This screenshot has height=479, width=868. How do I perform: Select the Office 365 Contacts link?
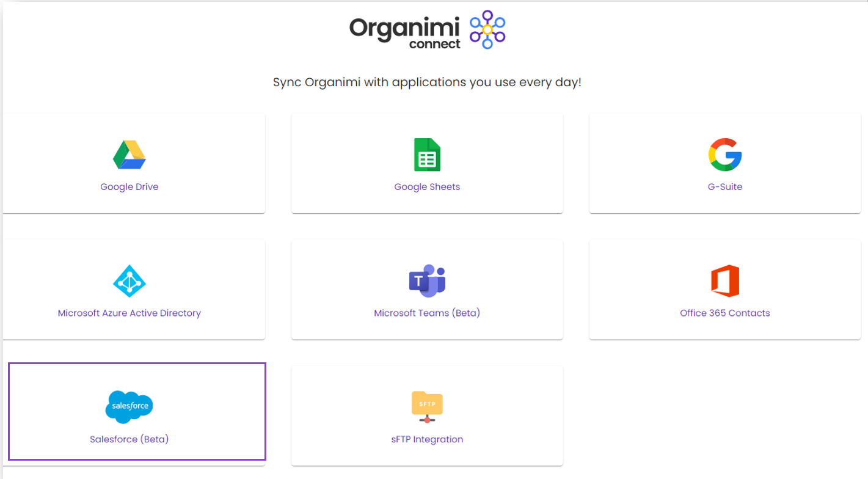tap(725, 313)
